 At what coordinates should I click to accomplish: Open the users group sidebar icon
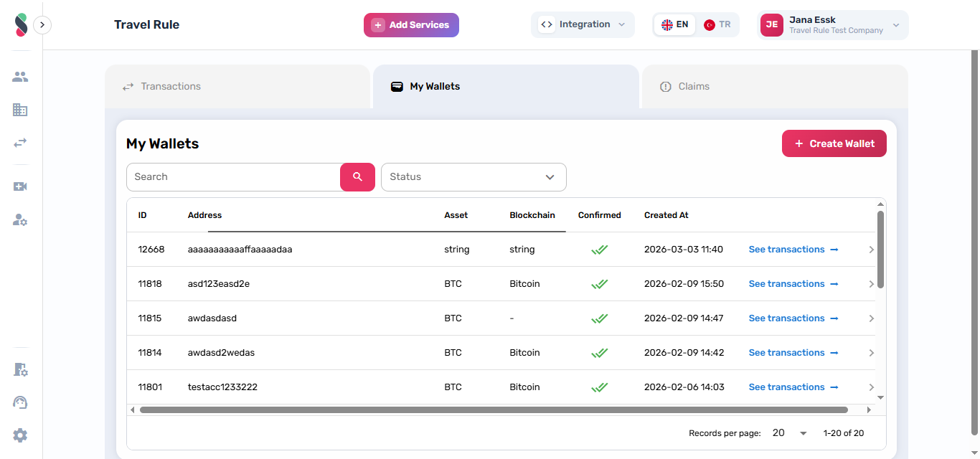point(20,77)
